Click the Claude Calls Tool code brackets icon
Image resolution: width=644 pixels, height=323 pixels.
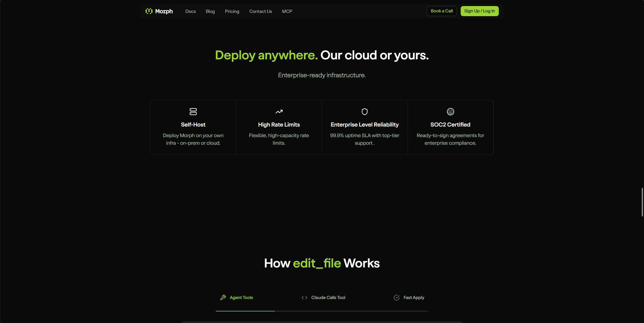point(304,297)
